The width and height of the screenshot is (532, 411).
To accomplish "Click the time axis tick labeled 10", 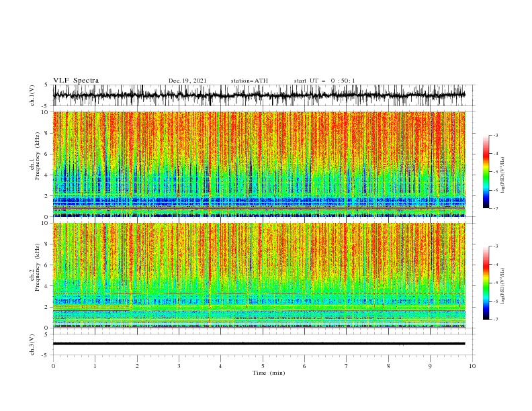I will (472, 366).
